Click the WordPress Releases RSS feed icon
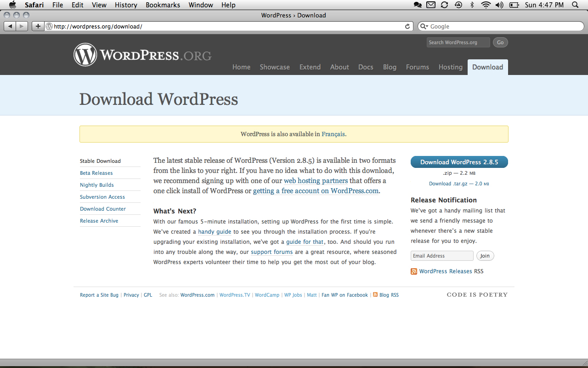 [414, 271]
